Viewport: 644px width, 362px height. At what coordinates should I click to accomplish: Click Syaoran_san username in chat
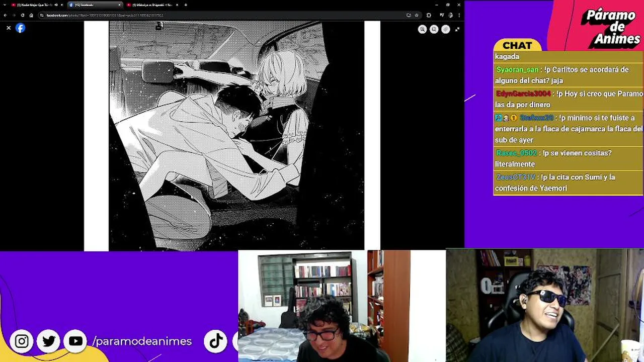[x=517, y=70]
